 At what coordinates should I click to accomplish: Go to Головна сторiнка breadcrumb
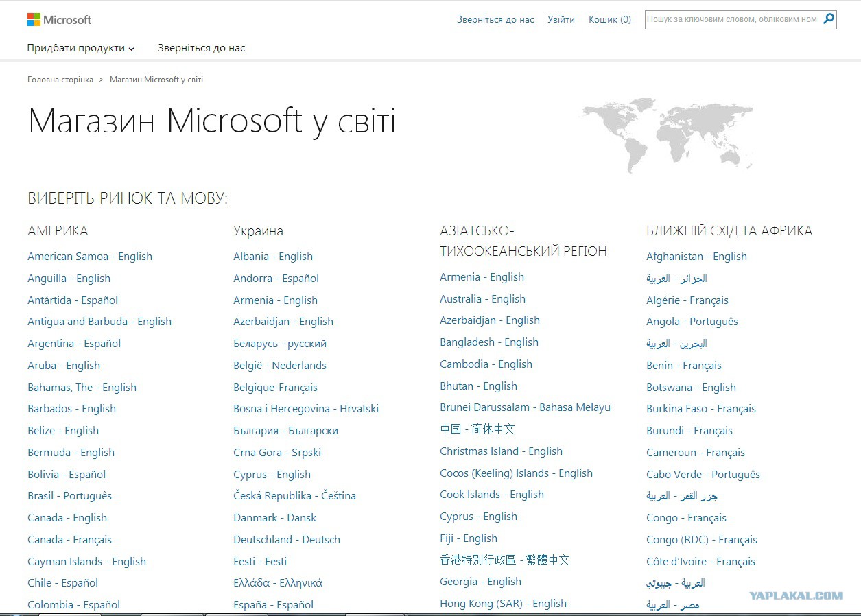point(60,80)
